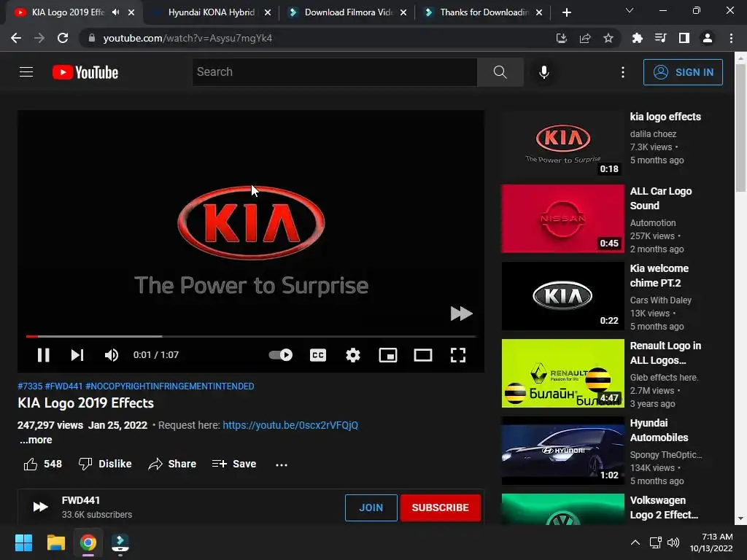
Task: Expand description with ...more
Action: [x=36, y=440]
